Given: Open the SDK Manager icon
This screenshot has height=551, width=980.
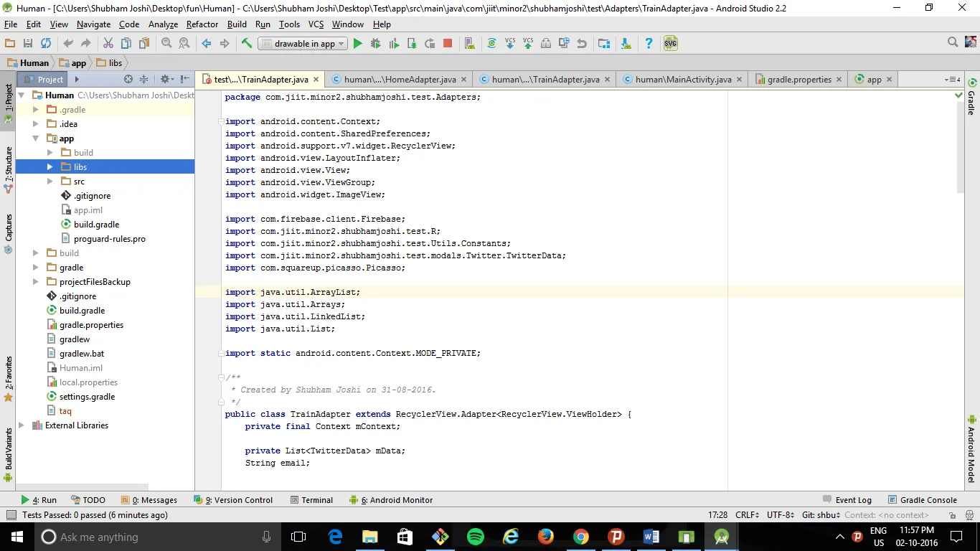Looking at the screenshot, I should tap(626, 44).
